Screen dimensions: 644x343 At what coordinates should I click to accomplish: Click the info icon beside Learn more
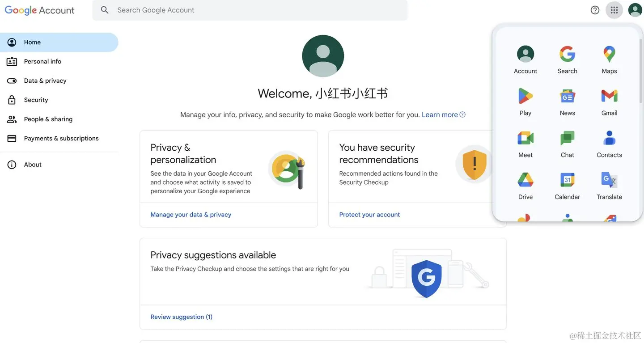pos(462,114)
